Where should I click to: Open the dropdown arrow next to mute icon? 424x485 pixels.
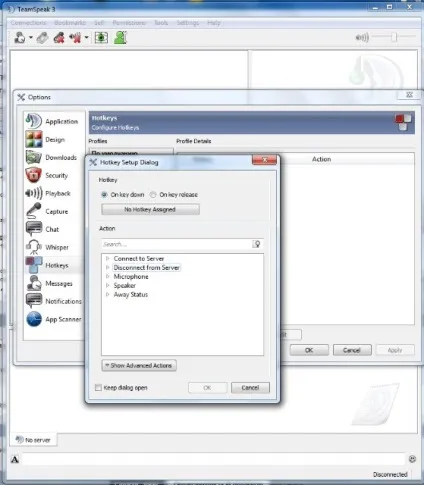[x=86, y=38]
